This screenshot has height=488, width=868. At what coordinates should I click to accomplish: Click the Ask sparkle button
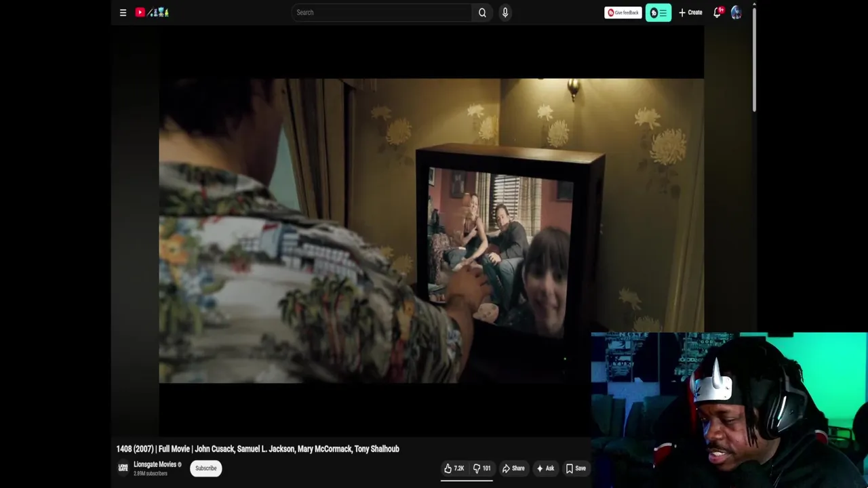coord(545,468)
